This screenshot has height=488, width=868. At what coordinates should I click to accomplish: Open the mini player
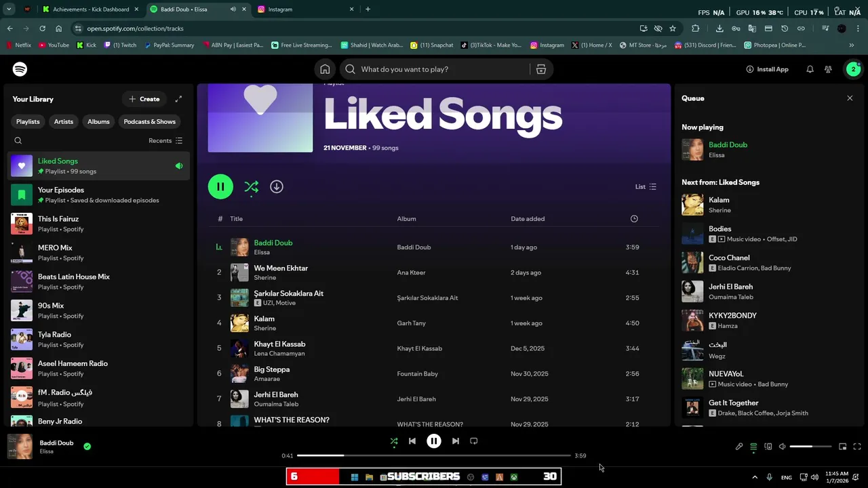click(x=843, y=447)
